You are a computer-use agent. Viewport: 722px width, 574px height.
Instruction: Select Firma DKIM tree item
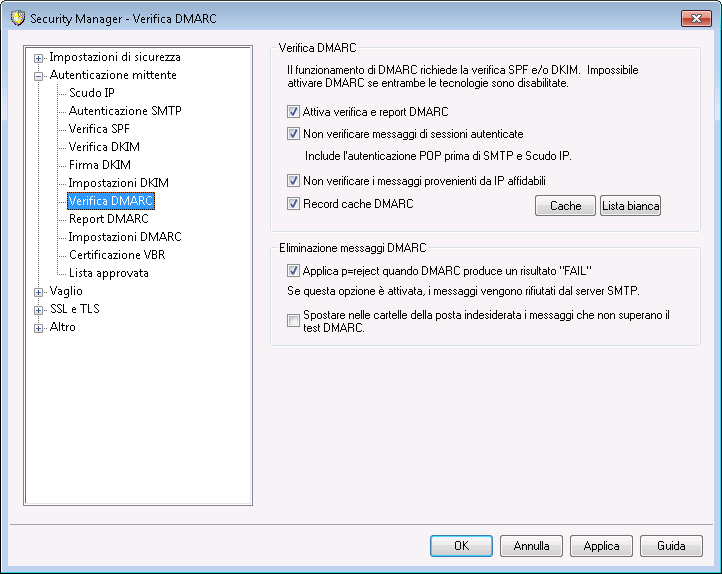click(x=100, y=164)
